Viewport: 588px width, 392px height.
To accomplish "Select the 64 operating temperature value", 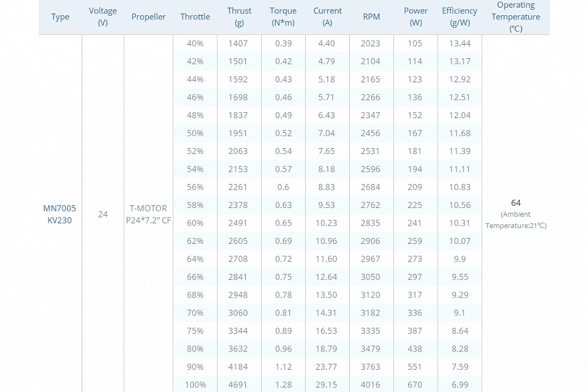I will coord(516,203).
